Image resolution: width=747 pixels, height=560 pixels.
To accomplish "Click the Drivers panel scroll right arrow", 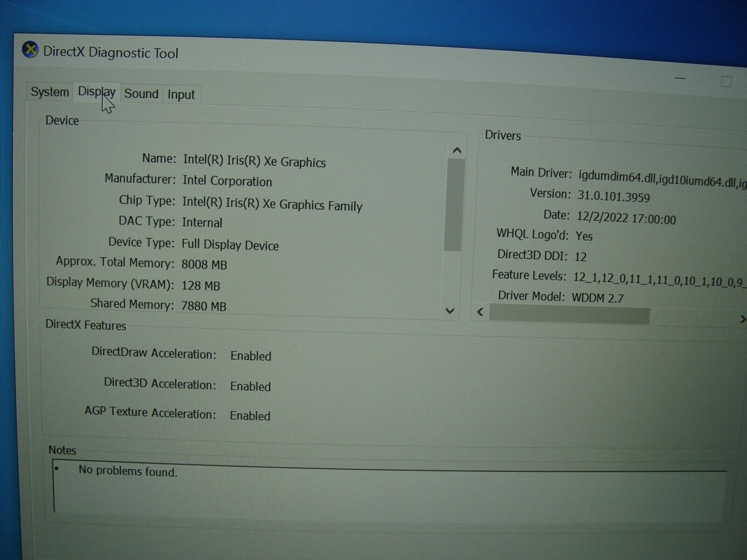I will 742,319.
